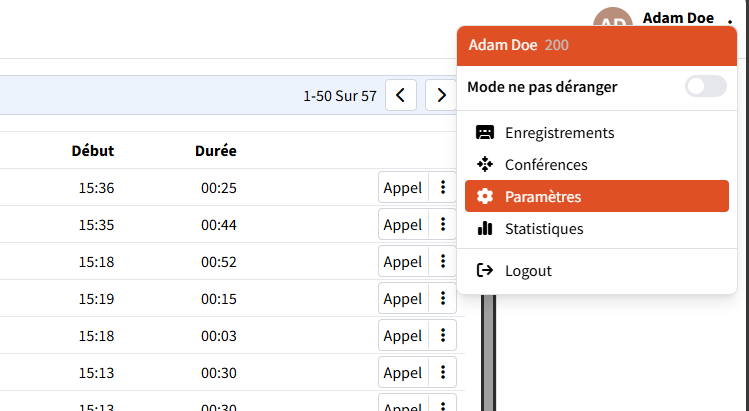The width and height of the screenshot is (749, 411).
Task: Click the Paramètres gear icon
Action: [x=485, y=197]
